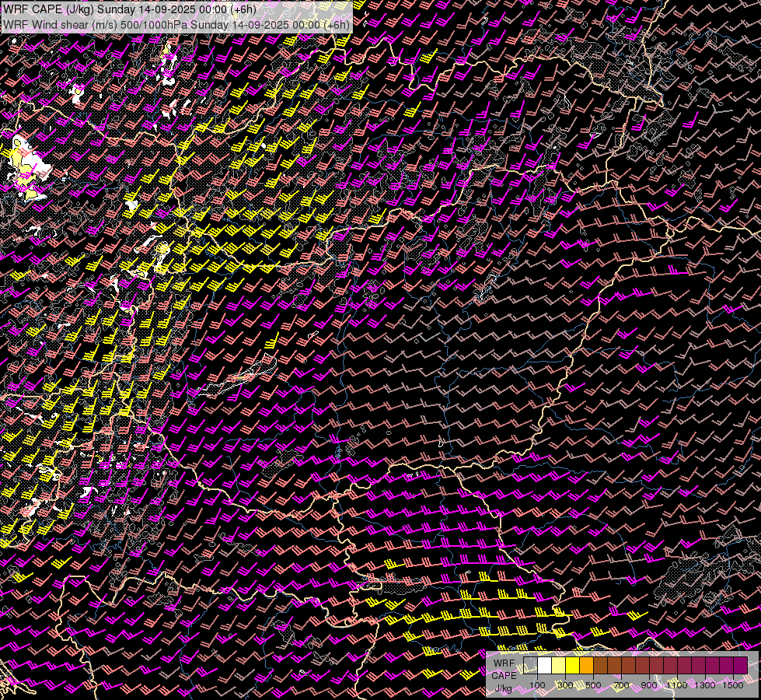Click the J/kg unit label in the legend
This screenshot has height=700, width=761.
coord(504,688)
